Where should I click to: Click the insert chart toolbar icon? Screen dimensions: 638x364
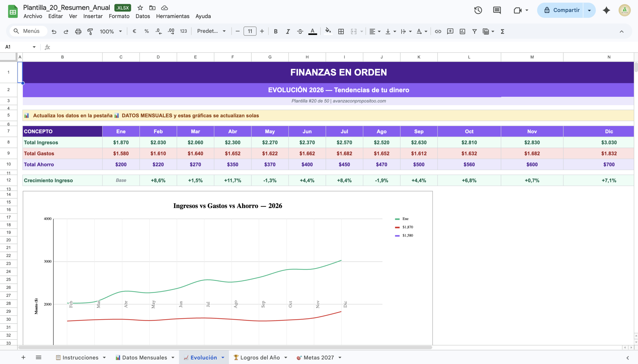tap(462, 31)
